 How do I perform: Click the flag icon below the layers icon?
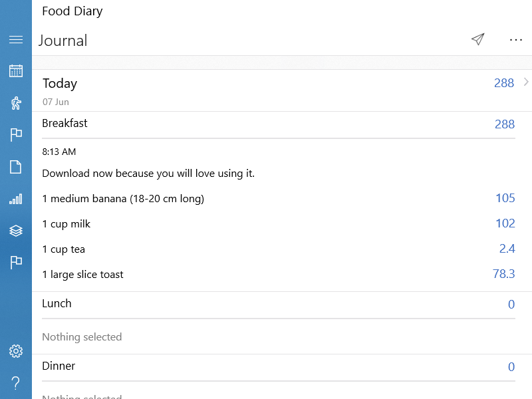16,263
